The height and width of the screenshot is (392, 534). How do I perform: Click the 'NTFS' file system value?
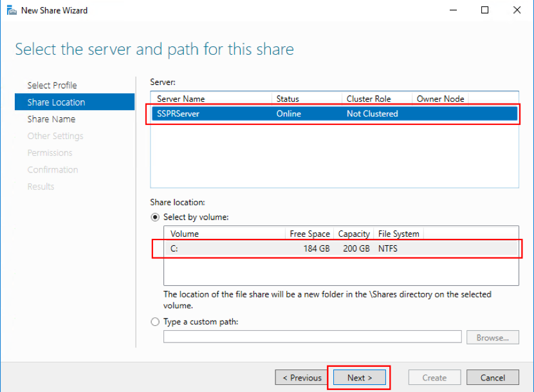coord(387,248)
